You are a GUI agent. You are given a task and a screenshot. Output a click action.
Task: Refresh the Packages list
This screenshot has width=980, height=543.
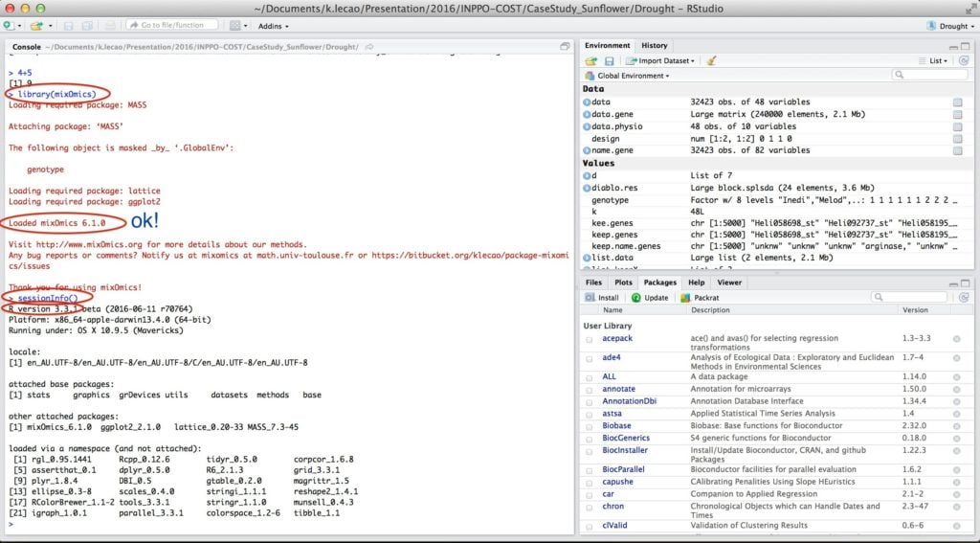[964, 298]
